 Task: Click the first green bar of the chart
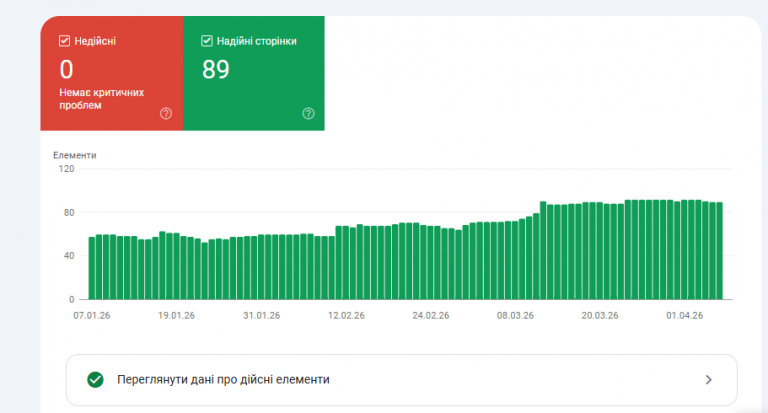pos(92,268)
